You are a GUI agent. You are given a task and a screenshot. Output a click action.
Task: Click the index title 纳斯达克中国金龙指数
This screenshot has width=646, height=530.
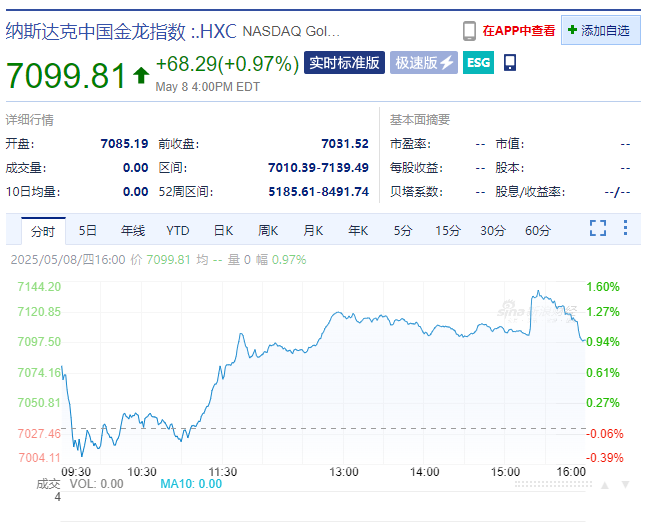tap(96, 31)
